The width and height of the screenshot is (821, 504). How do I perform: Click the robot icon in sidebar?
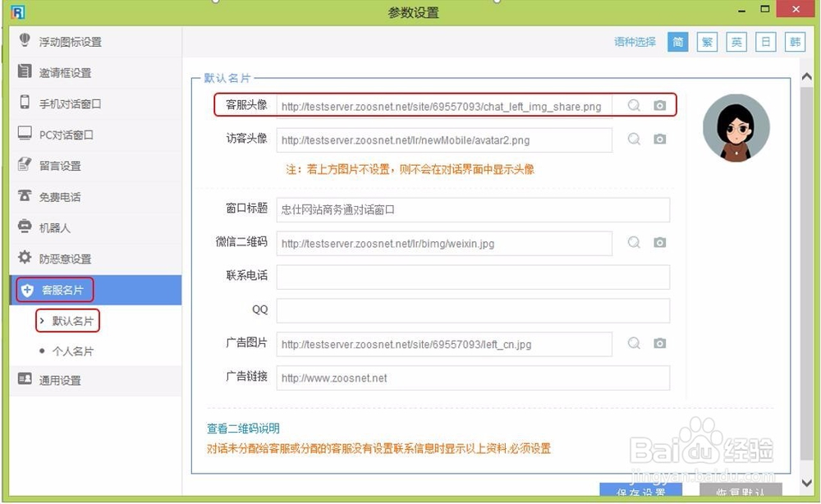[x=25, y=226]
